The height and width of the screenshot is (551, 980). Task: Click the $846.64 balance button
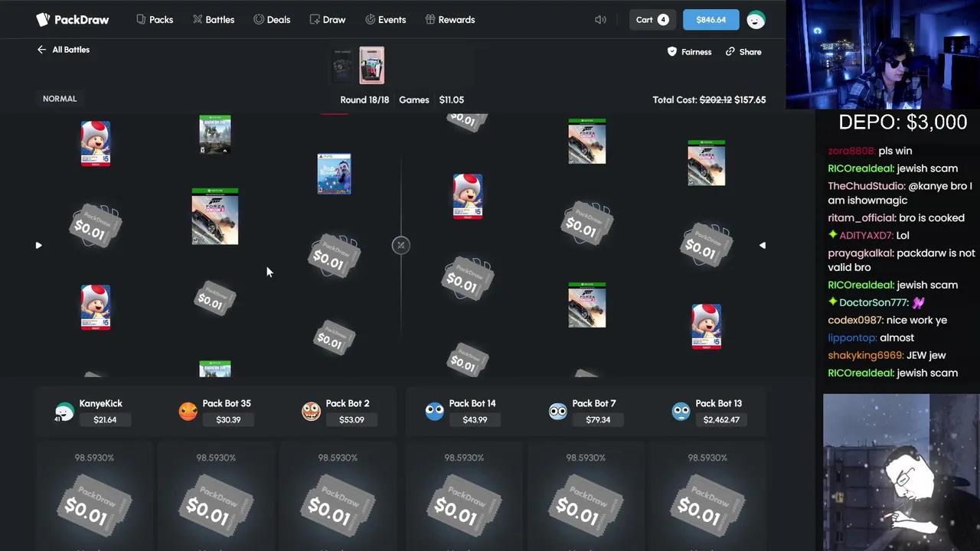click(710, 20)
